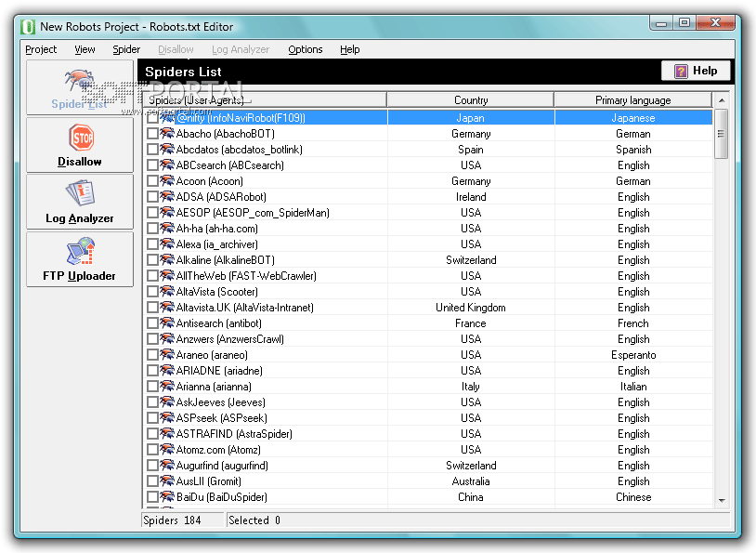Click the spider icon beside BaiDu

point(167,496)
